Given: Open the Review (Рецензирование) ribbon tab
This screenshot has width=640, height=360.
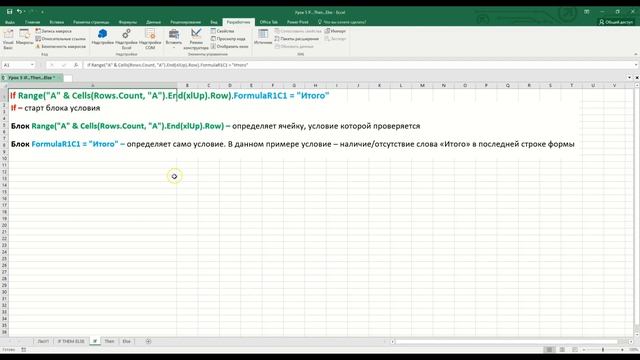Looking at the screenshot, I should (186, 22).
